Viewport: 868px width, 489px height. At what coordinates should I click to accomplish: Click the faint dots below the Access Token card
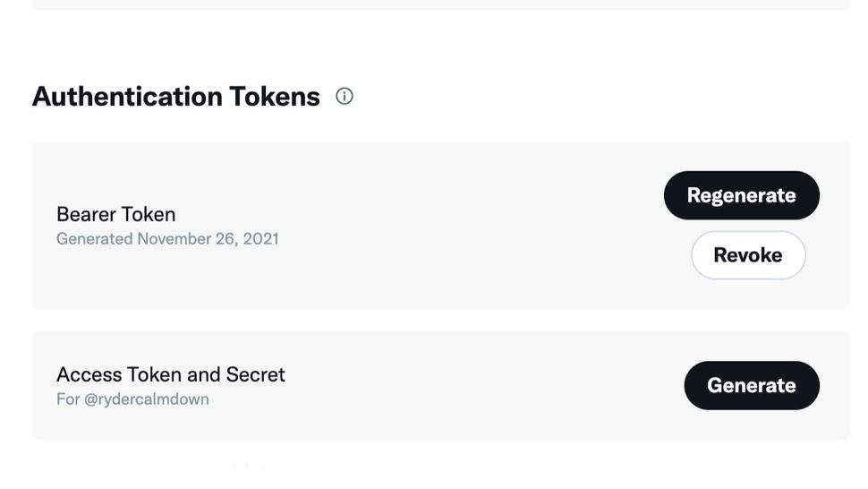tap(249, 465)
